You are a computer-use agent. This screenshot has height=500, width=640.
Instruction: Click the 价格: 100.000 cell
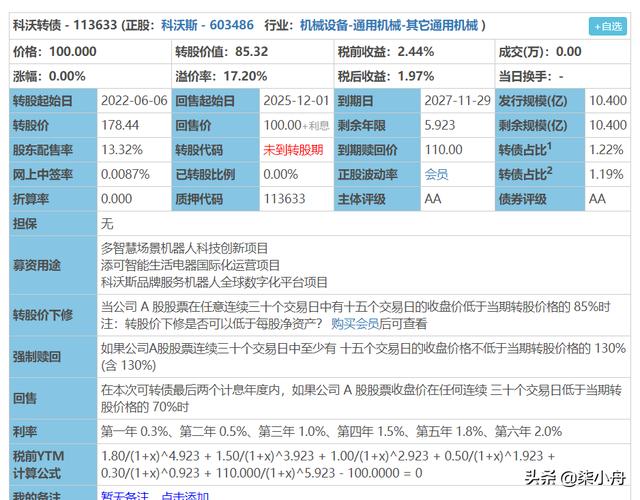click(90, 52)
